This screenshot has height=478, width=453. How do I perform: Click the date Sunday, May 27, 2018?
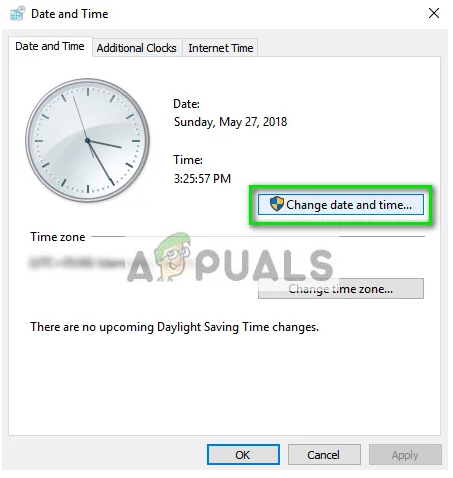click(230, 122)
